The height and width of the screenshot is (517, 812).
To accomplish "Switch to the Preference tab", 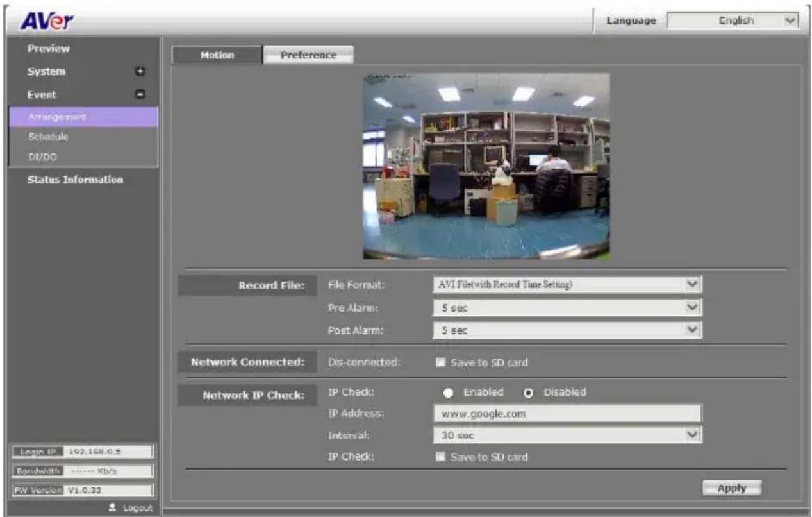I will click(309, 55).
